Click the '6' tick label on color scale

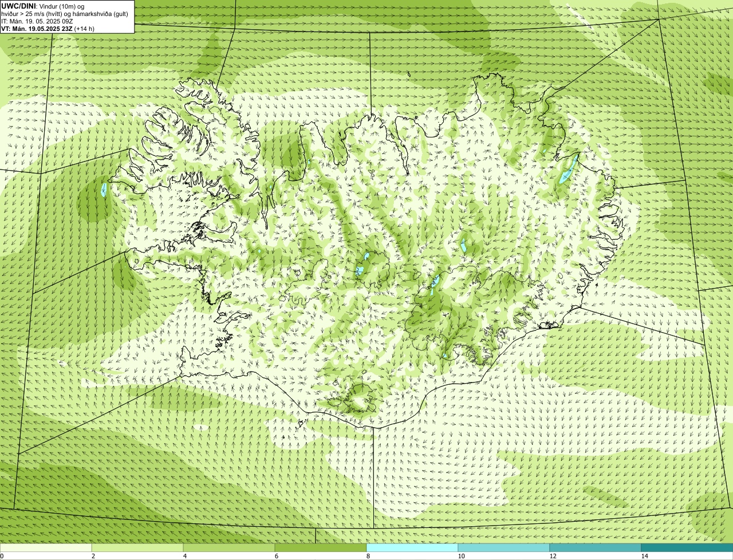(x=276, y=556)
